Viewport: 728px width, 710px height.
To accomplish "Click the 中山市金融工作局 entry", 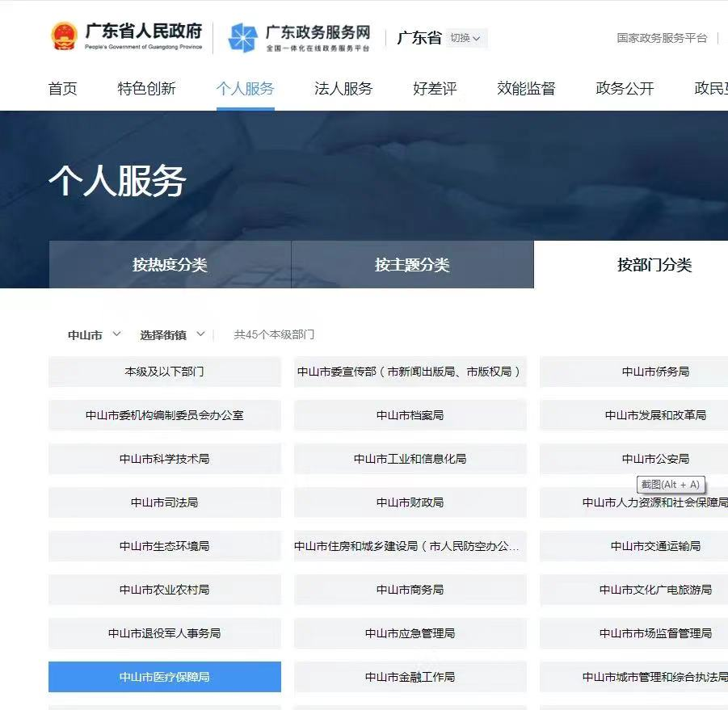I will point(409,677).
